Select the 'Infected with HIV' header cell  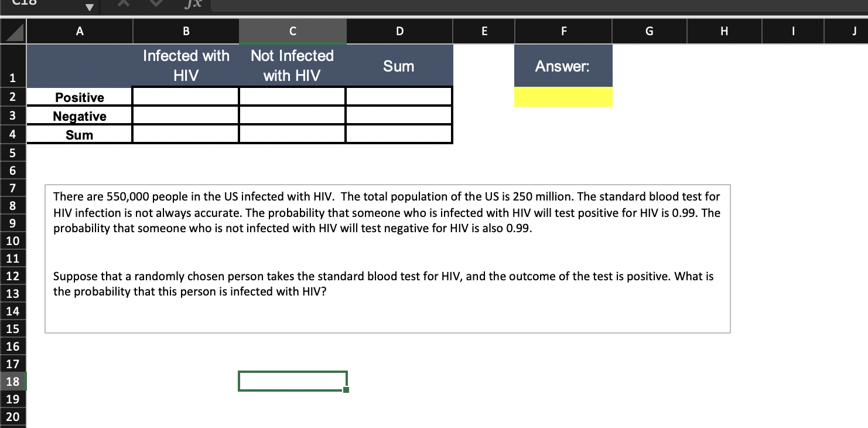pyautogui.click(x=185, y=64)
